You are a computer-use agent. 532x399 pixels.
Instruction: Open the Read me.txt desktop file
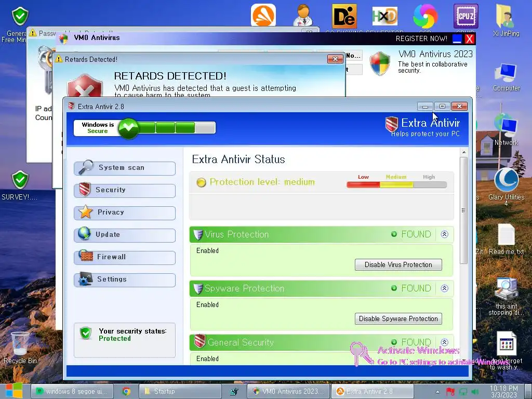click(x=506, y=239)
